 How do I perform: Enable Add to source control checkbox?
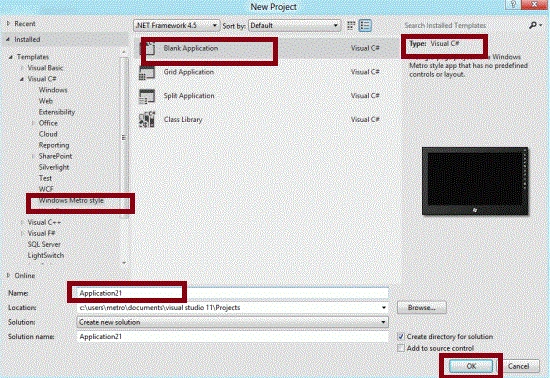coord(401,348)
